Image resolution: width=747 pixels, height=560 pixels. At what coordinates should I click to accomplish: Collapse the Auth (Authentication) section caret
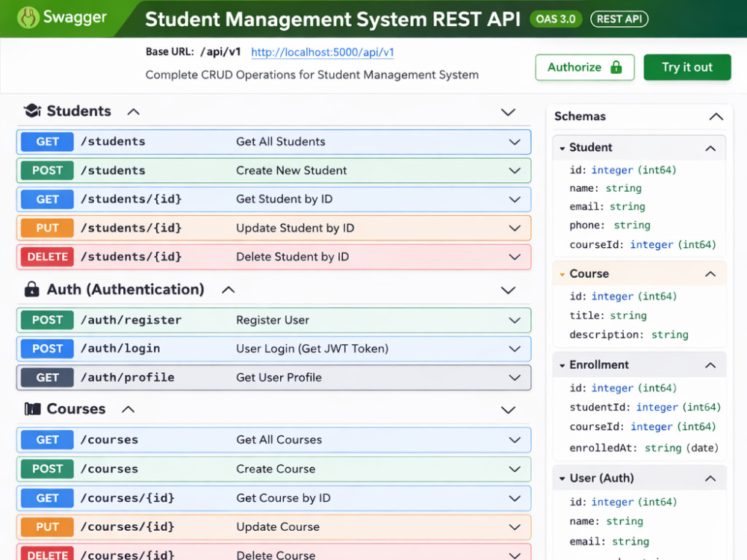click(x=228, y=290)
